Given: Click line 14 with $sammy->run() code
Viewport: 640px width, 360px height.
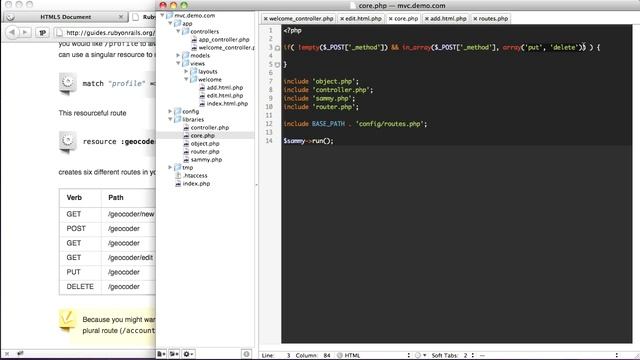Looking at the screenshot, I should pyautogui.click(x=309, y=141).
